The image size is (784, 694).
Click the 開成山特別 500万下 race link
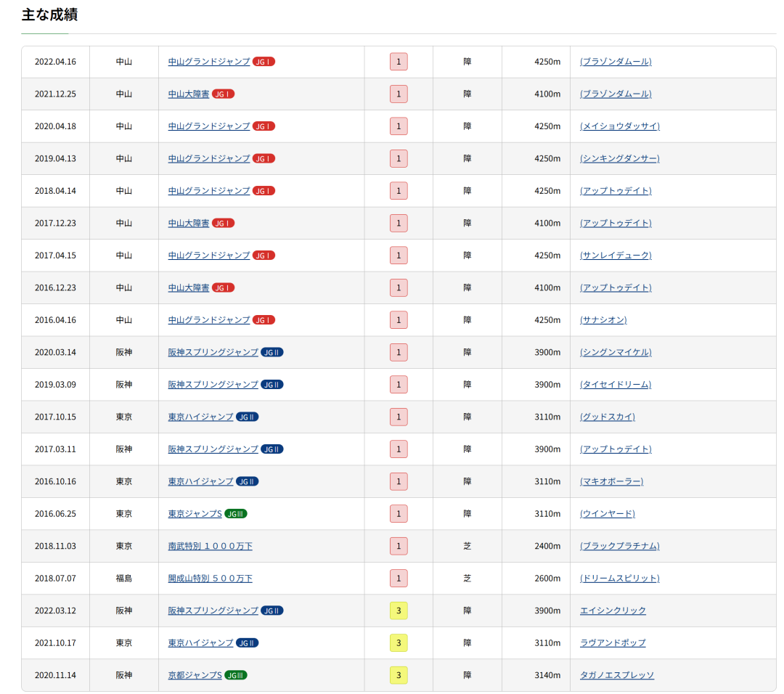pos(210,579)
